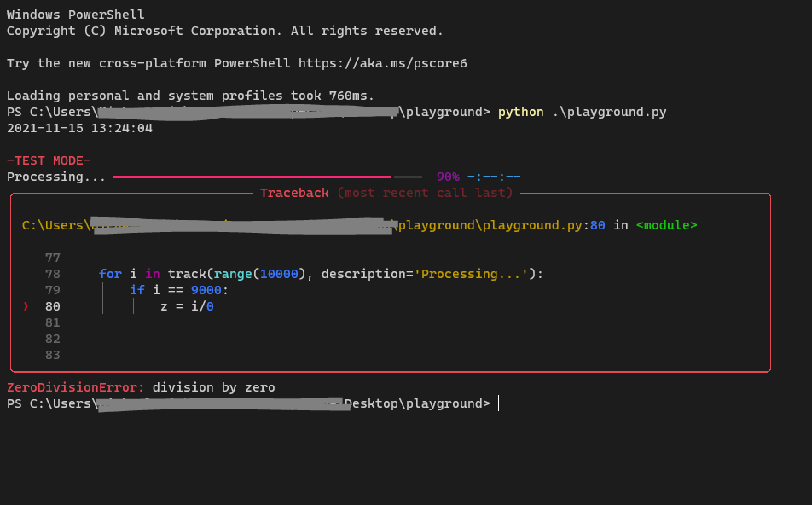Click the Desktop\playground prompt path

pos(418,403)
